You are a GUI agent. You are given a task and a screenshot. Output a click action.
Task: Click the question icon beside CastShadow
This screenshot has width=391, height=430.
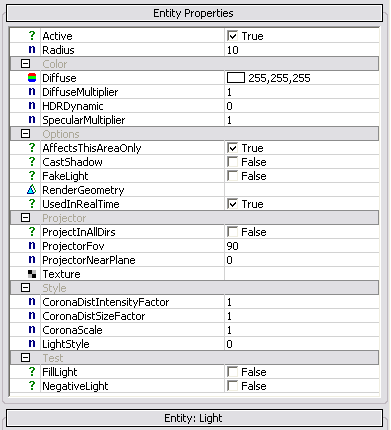32,162
